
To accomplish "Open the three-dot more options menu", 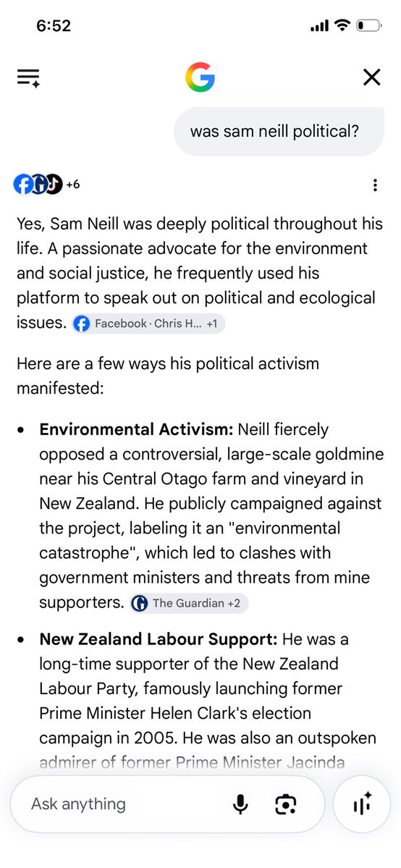I will pos(375,185).
